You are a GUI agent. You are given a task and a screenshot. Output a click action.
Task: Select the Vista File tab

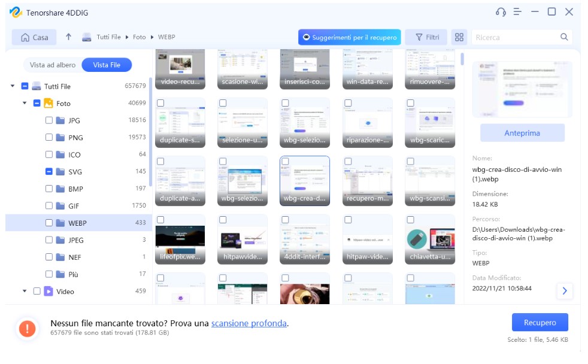pyautogui.click(x=107, y=65)
